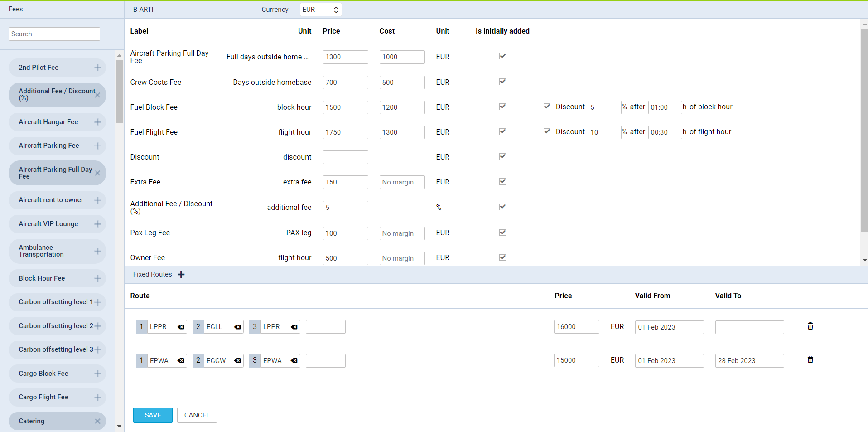Edit the 16000 route price field
The width and height of the screenshot is (868, 432).
[x=577, y=327]
